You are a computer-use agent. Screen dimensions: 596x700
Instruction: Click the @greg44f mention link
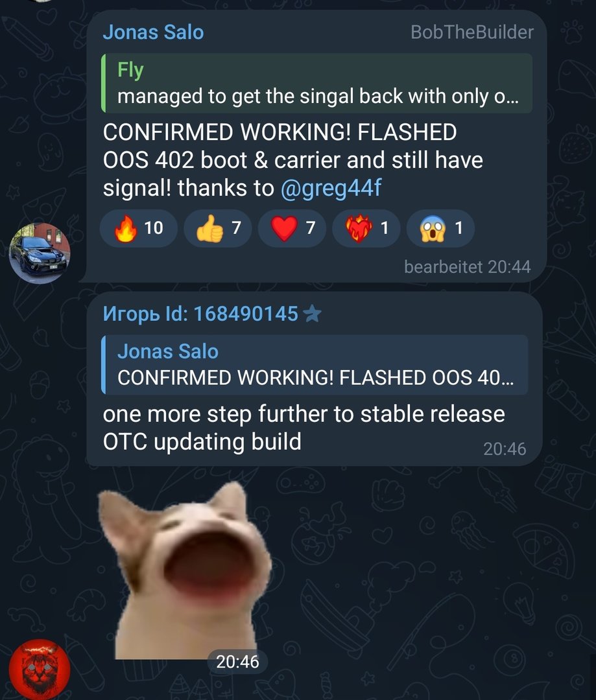pos(331,188)
